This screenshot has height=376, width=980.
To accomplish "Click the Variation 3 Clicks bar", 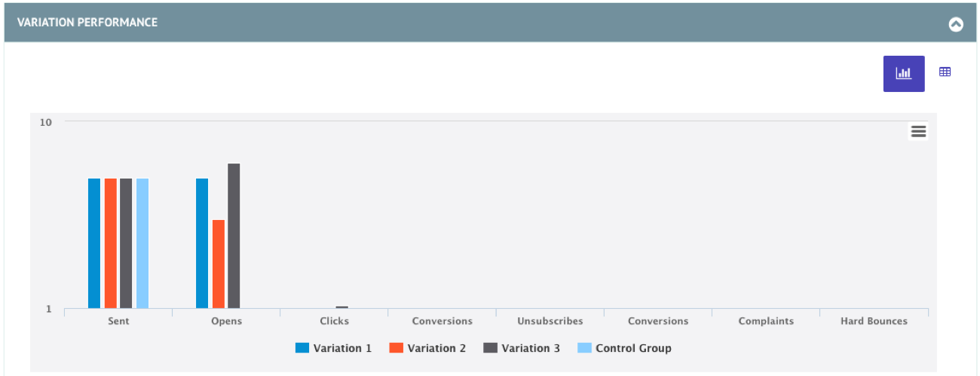I will click(342, 307).
